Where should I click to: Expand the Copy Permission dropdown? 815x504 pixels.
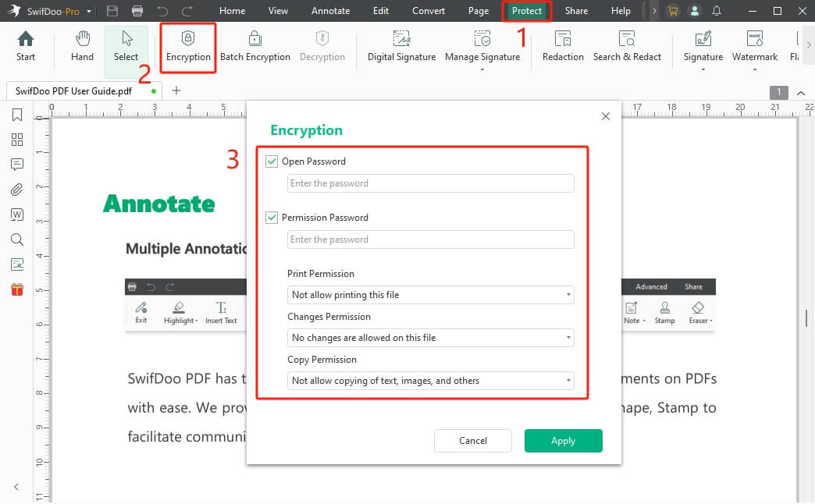click(430, 381)
